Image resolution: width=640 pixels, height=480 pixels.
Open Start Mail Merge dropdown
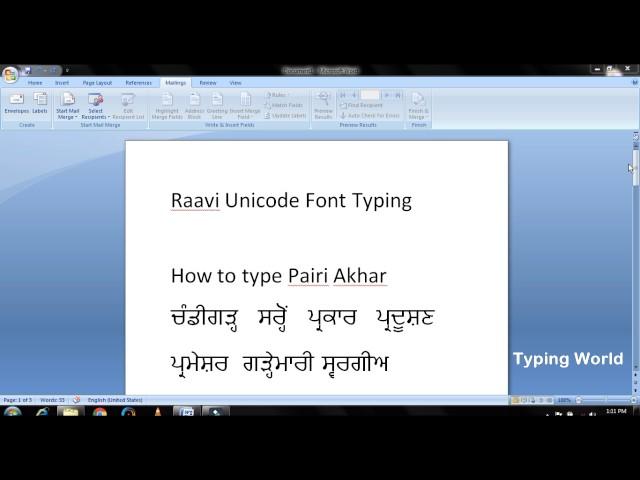[x=67, y=106]
